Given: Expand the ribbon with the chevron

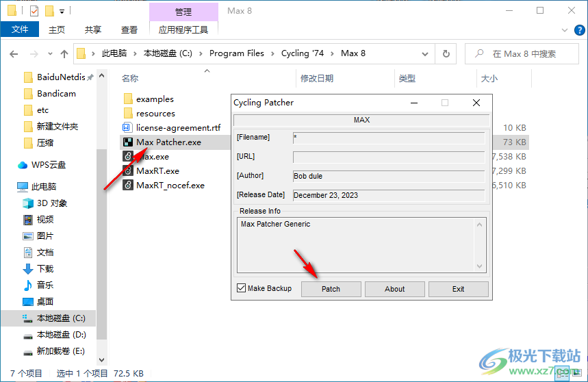Looking at the screenshot, I should pos(564,30).
